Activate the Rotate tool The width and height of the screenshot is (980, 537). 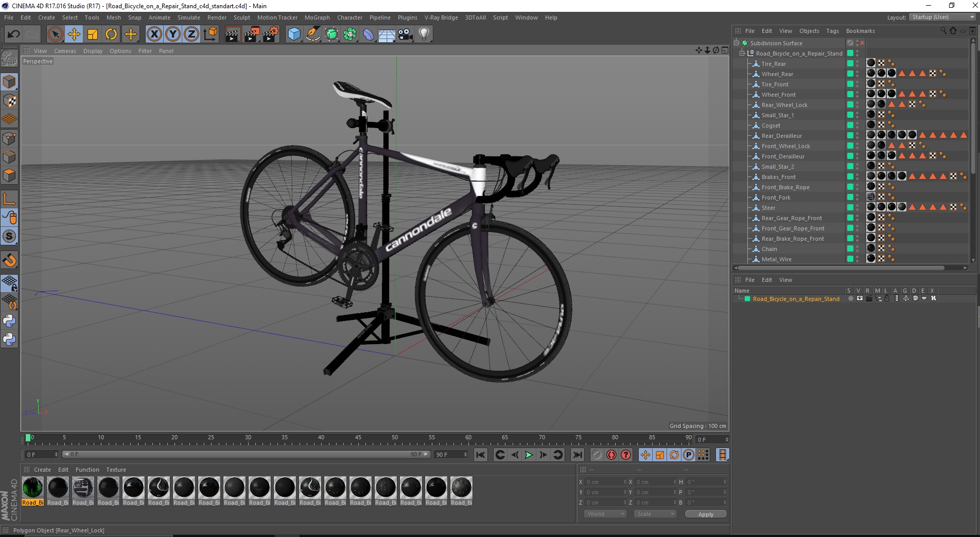(x=111, y=34)
